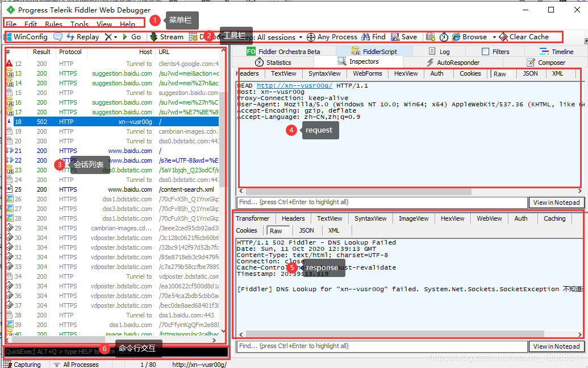The width and height of the screenshot is (588, 368).
Task: Pick a target with Any Process
Action: 332,37
